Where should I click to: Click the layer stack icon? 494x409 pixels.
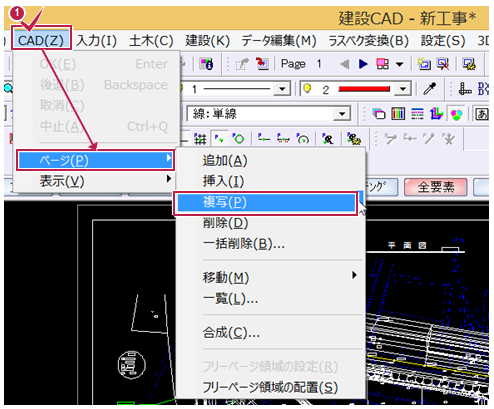coord(379,114)
